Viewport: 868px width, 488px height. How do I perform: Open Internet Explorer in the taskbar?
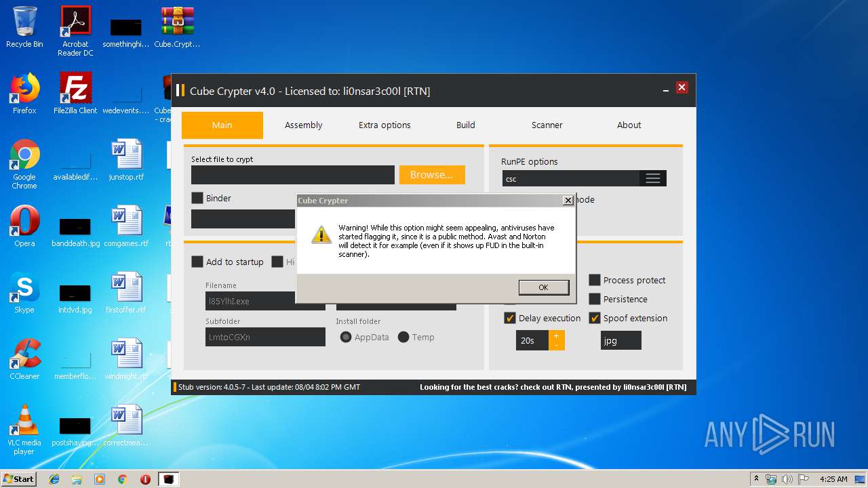click(54, 479)
